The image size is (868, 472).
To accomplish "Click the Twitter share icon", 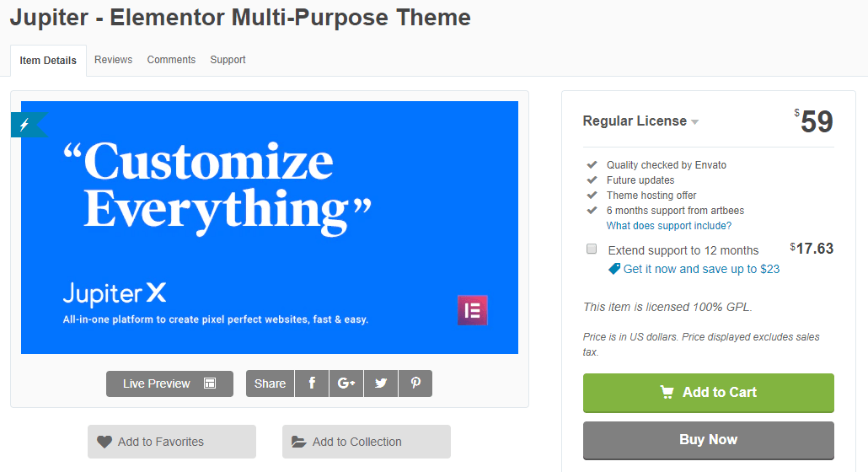I will (x=381, y=383).
